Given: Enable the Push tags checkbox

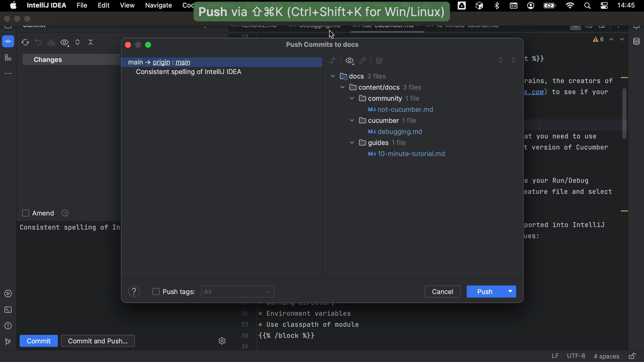Looking at the screenshot, I should point(156,292).
